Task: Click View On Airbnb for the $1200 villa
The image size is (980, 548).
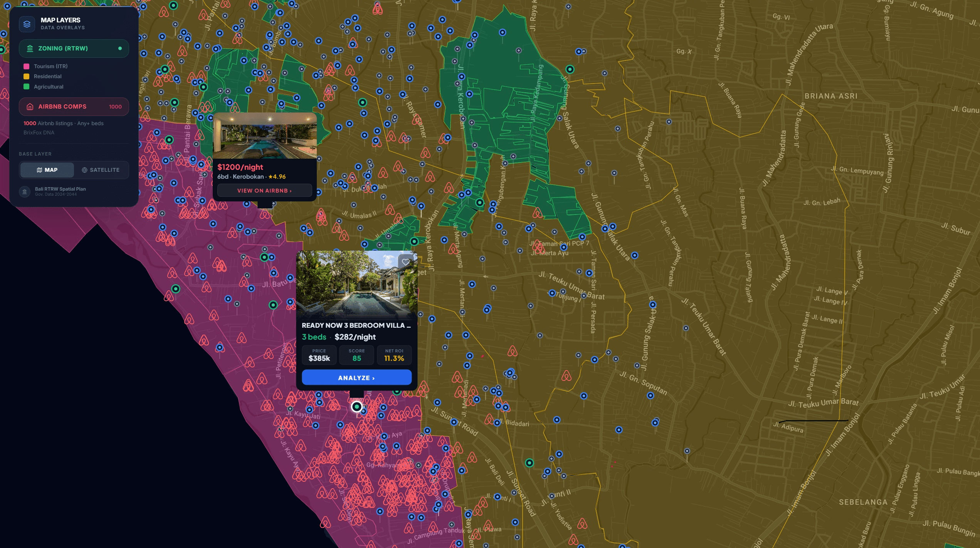Action: click(264, 190)
